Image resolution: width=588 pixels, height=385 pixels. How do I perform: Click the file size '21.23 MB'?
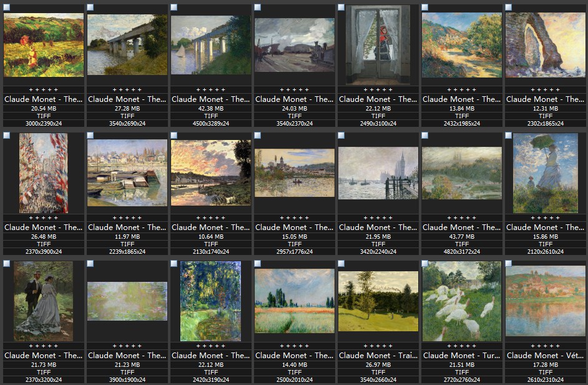127,365
